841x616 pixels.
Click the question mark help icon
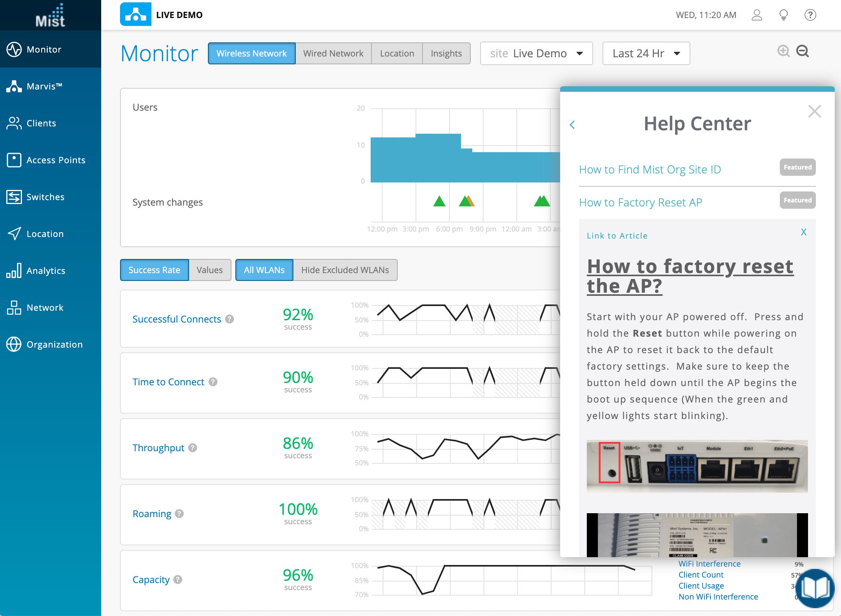tap(810, 15)
